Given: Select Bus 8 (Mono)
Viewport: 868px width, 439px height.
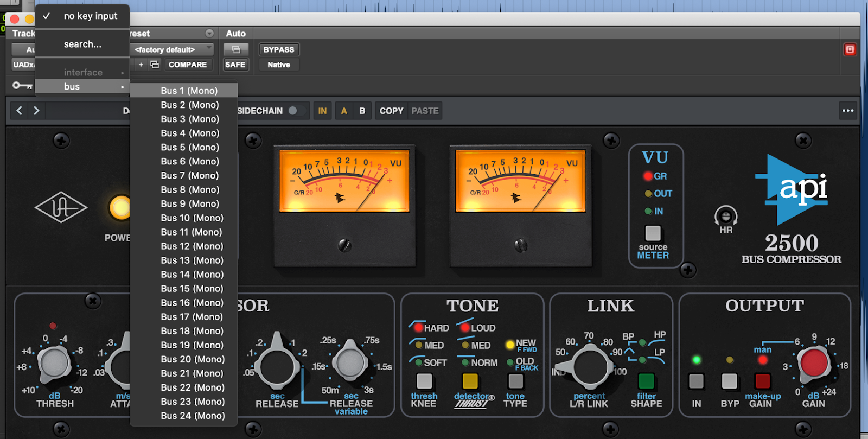Looking at the screenshot, I should pyautogui.click(x=184, y=189).
